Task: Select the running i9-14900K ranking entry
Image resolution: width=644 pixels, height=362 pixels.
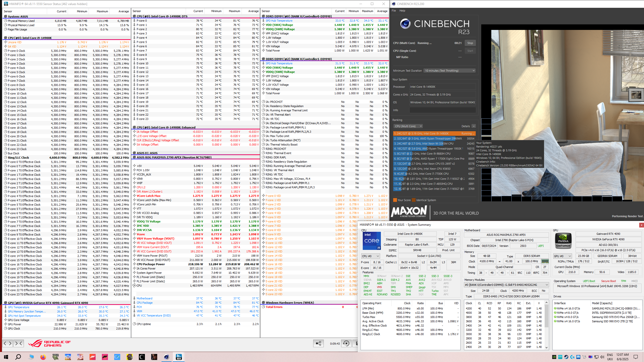Action: (434, 133)
